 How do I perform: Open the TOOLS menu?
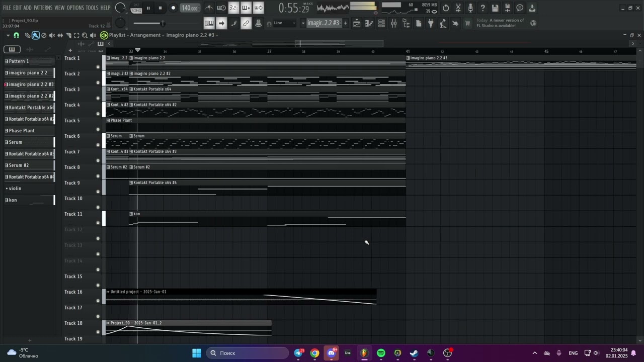(x=92, y=8)
